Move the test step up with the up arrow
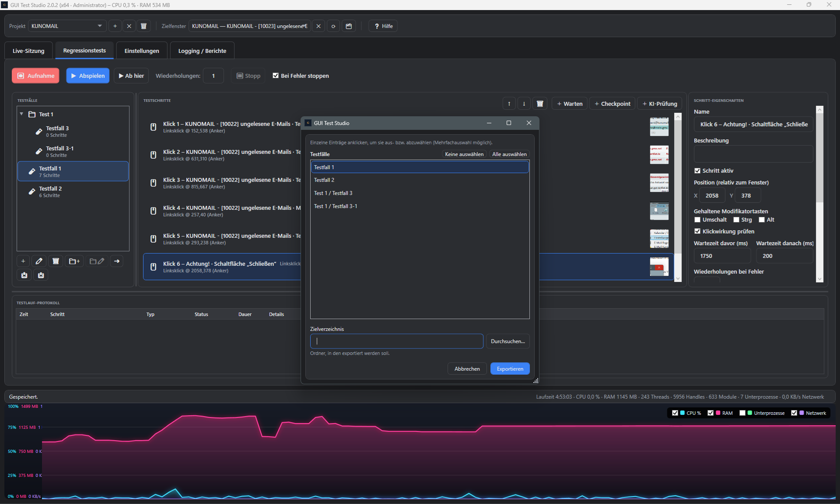 point(509,104)
